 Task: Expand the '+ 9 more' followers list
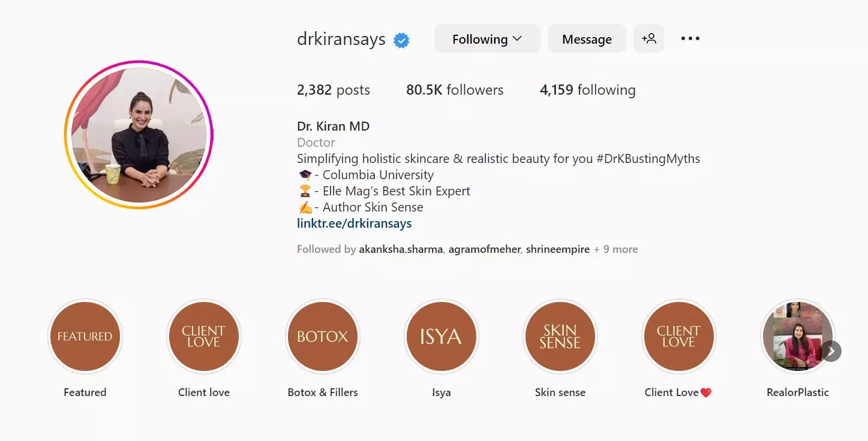click(615, 249)
